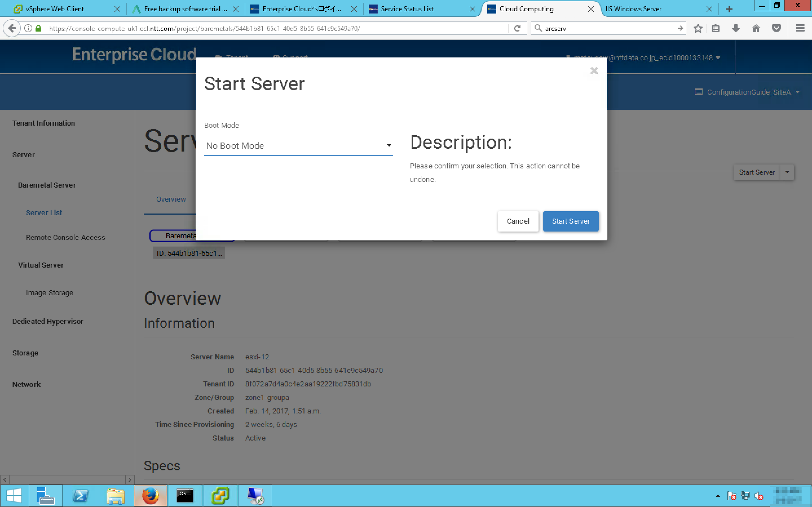Viewport: 812px width, 507px height.
Task: Go to browser home icon
Action: [x=756, y=28]
